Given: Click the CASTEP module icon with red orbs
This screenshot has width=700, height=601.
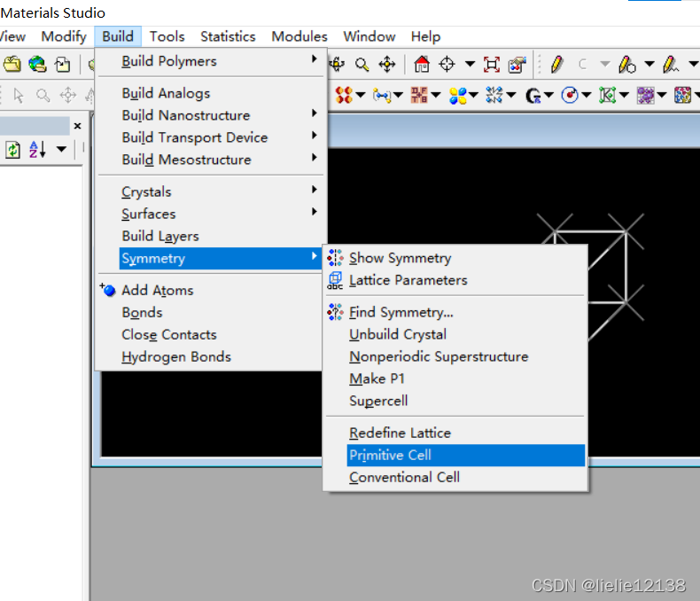Looking at the screenshot, I should point(344,95).
